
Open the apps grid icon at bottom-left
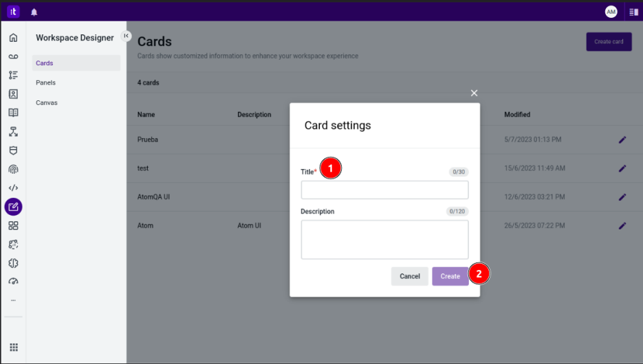[13, 348]
